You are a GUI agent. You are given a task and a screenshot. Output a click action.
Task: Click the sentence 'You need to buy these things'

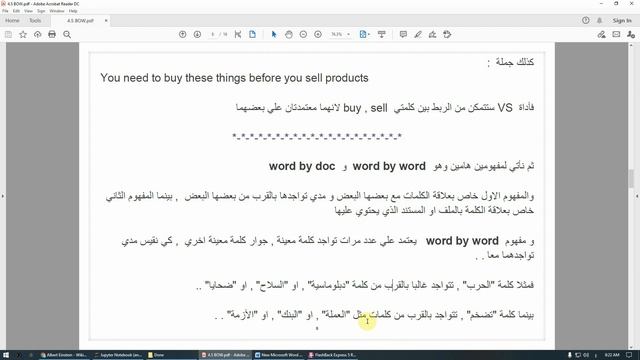pos(173,78)
